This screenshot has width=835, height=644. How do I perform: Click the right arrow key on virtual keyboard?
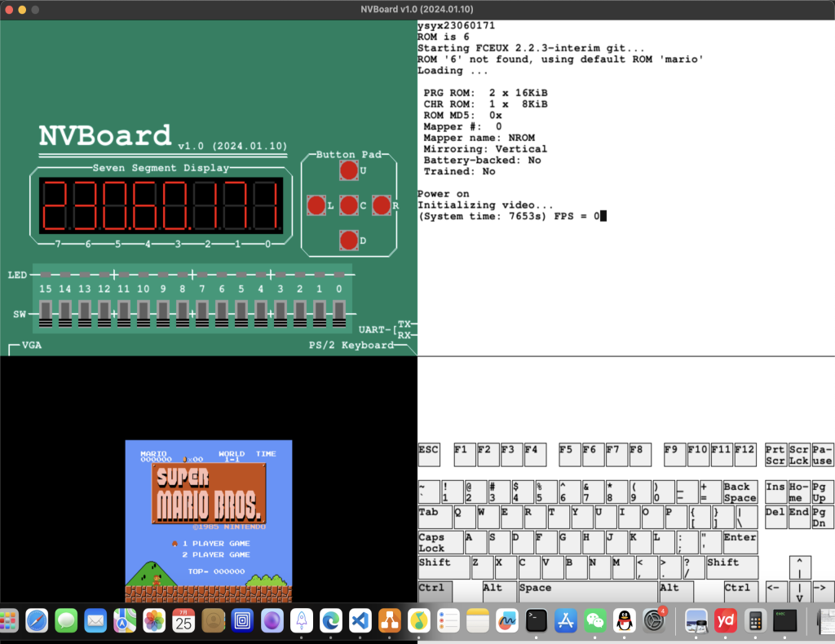824,592
